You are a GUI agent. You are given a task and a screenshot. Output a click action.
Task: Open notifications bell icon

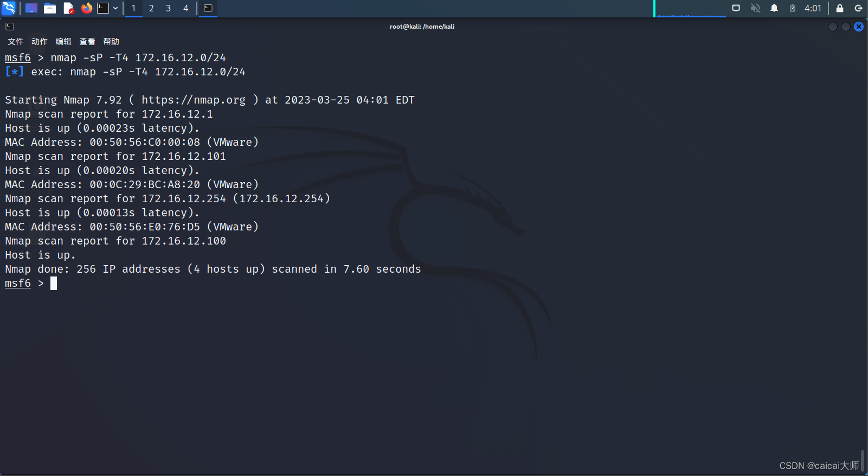click(774, 8)
